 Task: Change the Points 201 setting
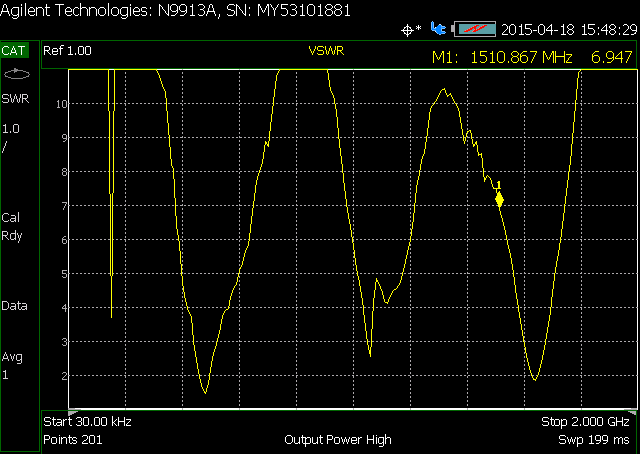(x=73, y=440)
